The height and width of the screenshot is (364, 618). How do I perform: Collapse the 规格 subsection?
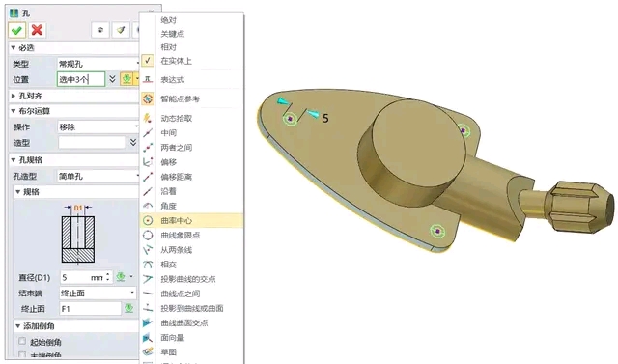pos(17,192)
